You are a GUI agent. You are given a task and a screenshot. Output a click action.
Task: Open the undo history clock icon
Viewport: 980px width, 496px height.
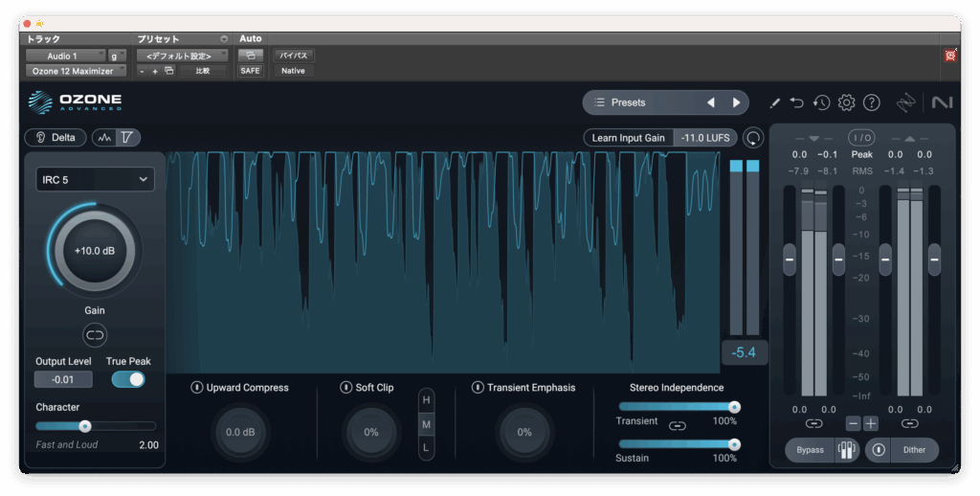pyautogui.click(x=821, y=102)
